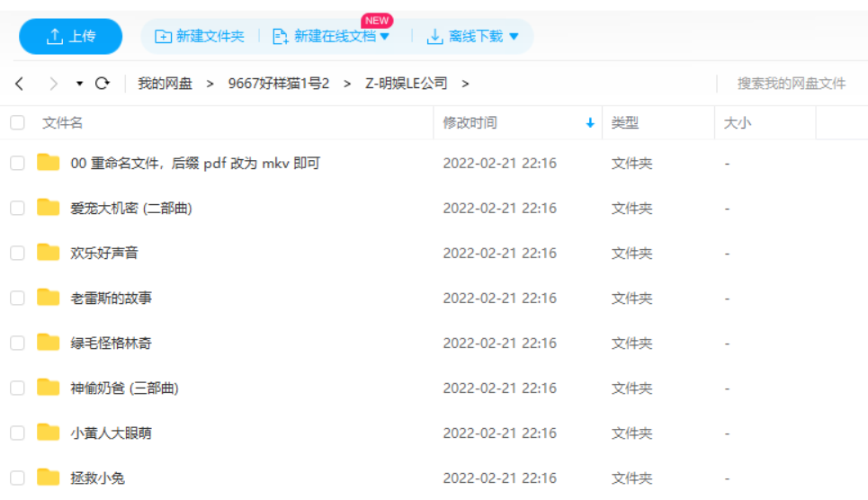Click the forward navigation arrow

coord(53,84)
